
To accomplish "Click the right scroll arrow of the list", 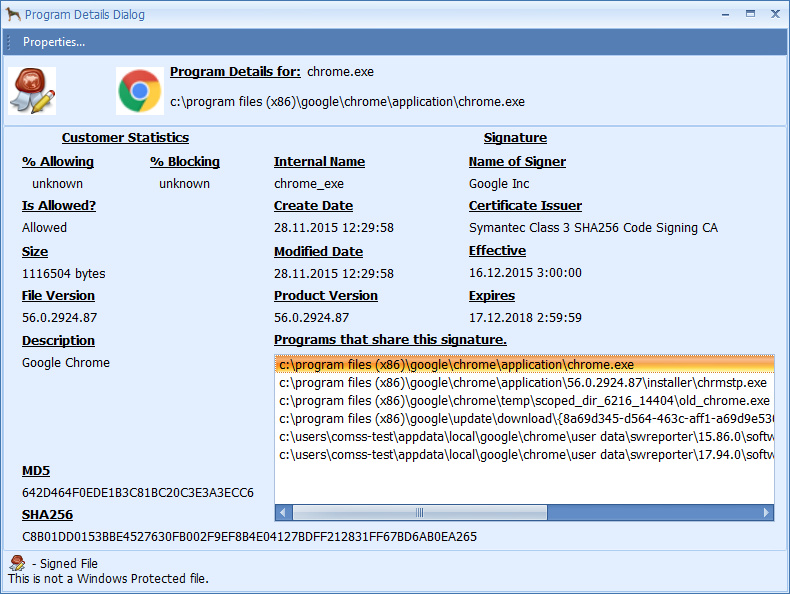I will (x=766, y=512).
